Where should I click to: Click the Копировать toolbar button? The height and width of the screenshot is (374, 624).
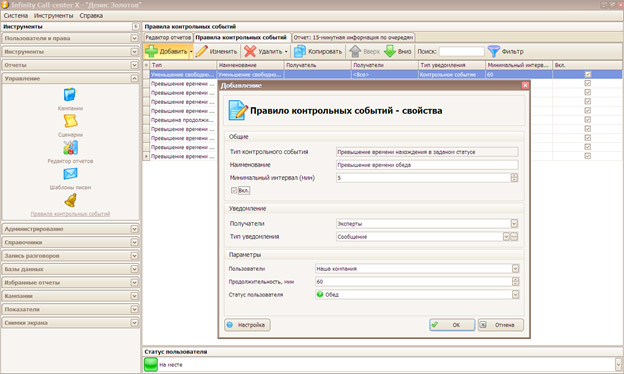[318, 51]
